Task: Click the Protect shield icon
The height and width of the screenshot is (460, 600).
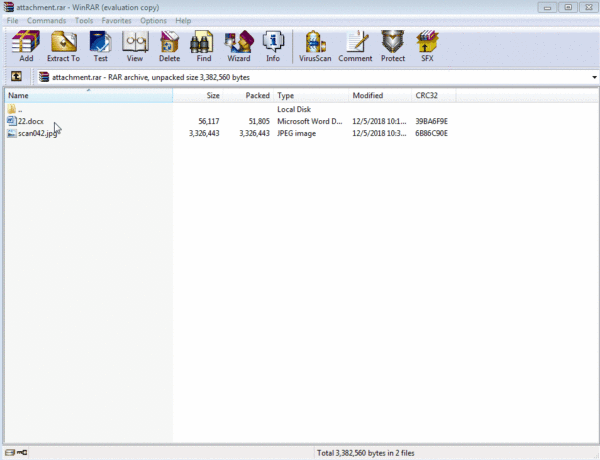Action: [393, 46]
